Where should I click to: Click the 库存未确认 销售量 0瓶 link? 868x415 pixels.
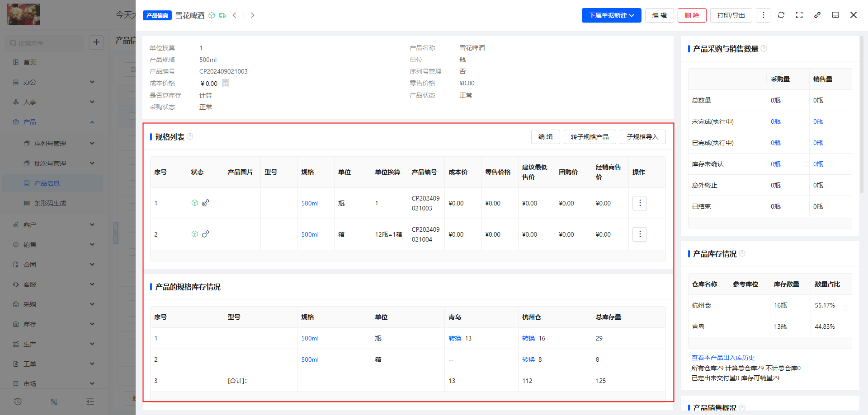coord(818,164)
